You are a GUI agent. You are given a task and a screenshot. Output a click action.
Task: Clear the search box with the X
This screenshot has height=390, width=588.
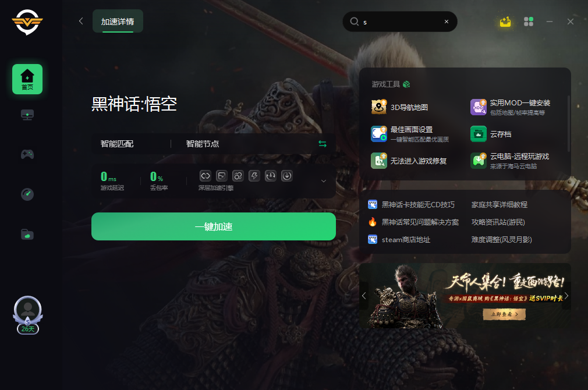click(x=447, y=22)
